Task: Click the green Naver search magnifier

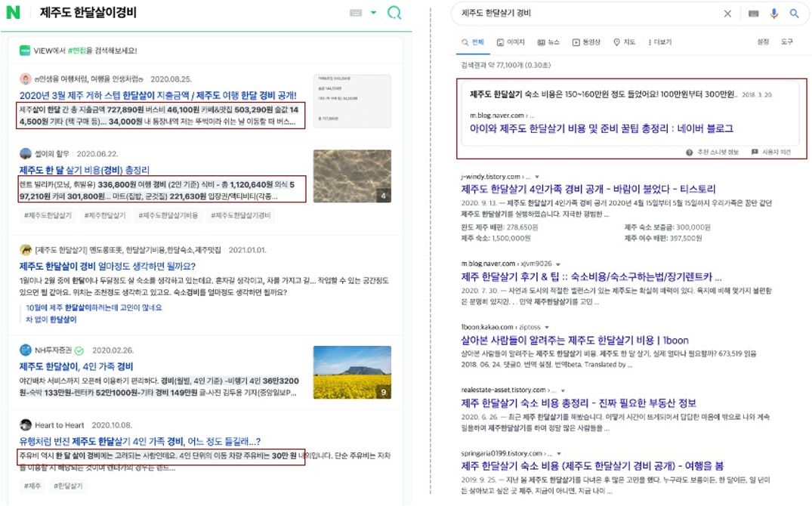Action: (394, 12)
